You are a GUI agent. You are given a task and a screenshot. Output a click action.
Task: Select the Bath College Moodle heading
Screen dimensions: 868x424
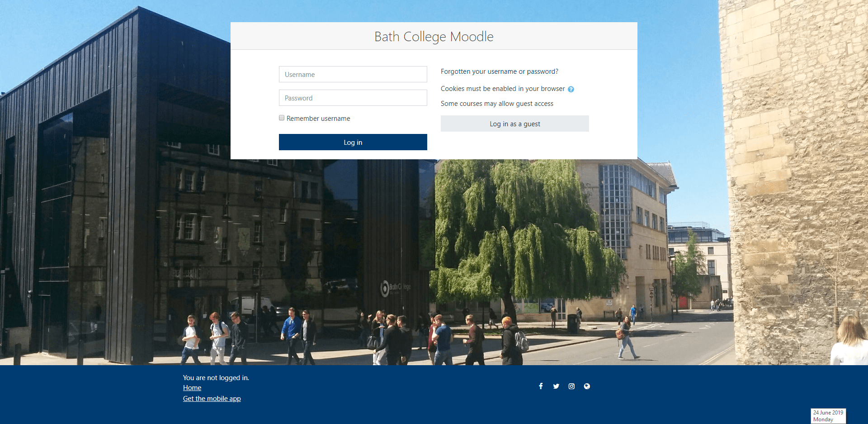click(x=434, y=36)
